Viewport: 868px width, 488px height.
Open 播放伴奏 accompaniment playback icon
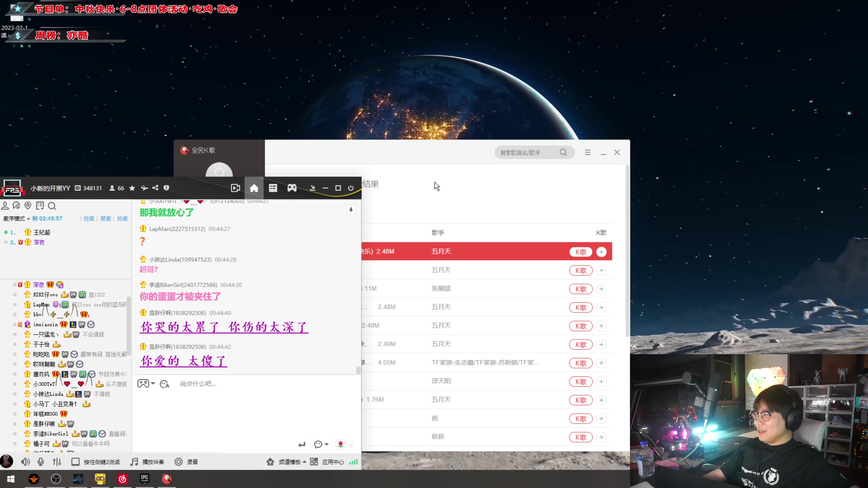coord(135,462)
